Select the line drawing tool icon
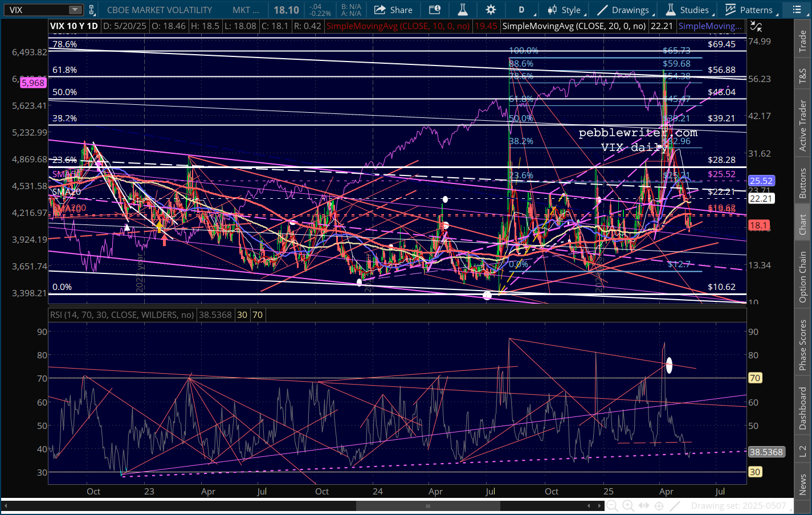This screenshot has width=812, height=515. 675,506
